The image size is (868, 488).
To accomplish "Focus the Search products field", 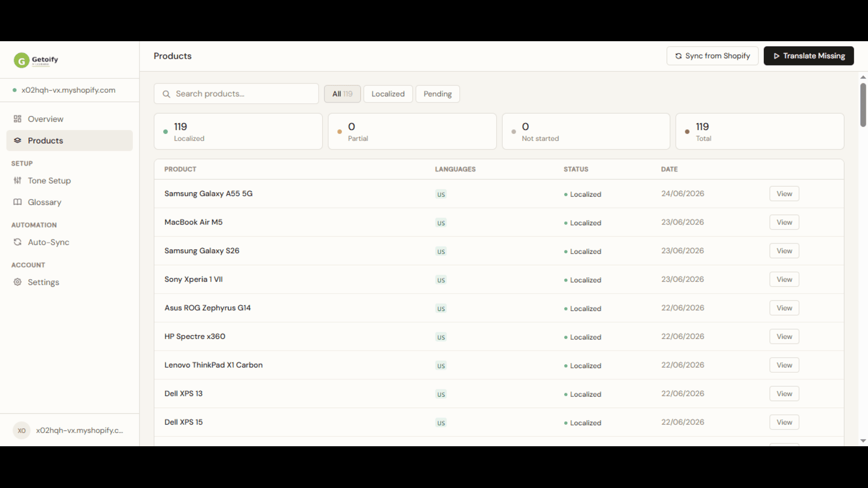I will coord(236,94).
